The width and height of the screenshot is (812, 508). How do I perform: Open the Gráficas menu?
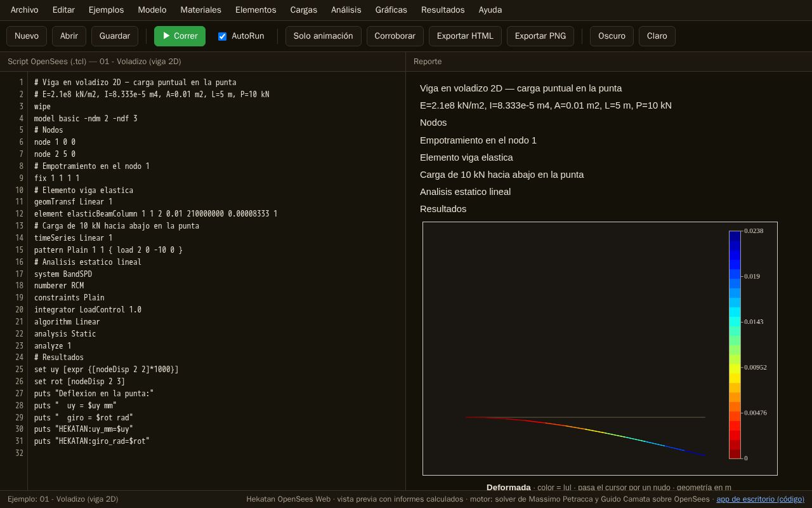[391, 10]
